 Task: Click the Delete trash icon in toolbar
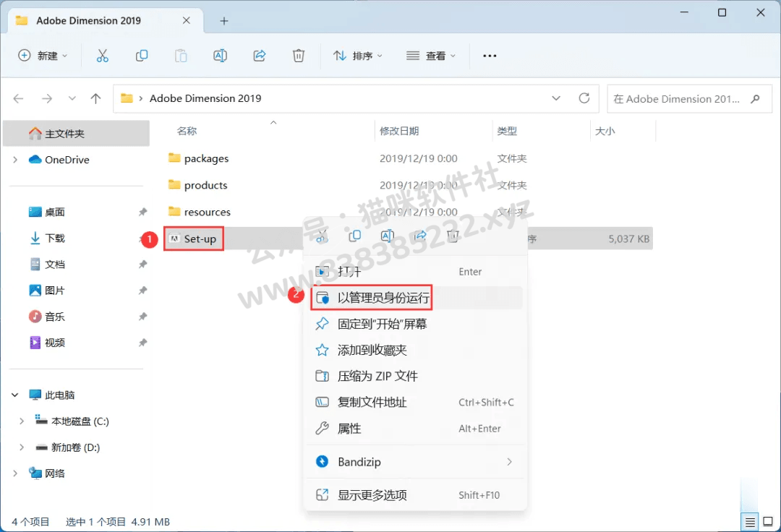pos(299,56)
